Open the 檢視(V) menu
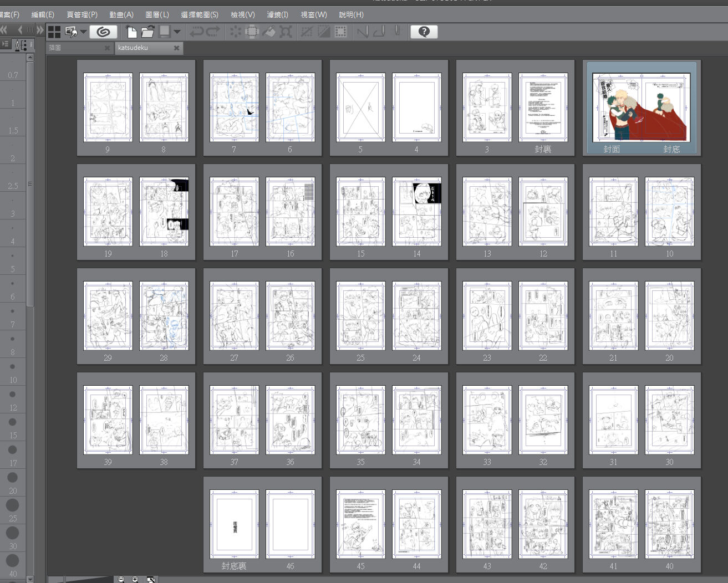The image size is (728, 583). pos(243,14)
